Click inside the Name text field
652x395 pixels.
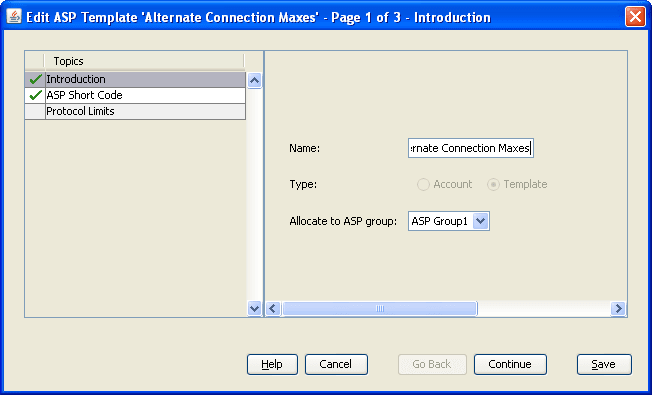pos(471,148)
